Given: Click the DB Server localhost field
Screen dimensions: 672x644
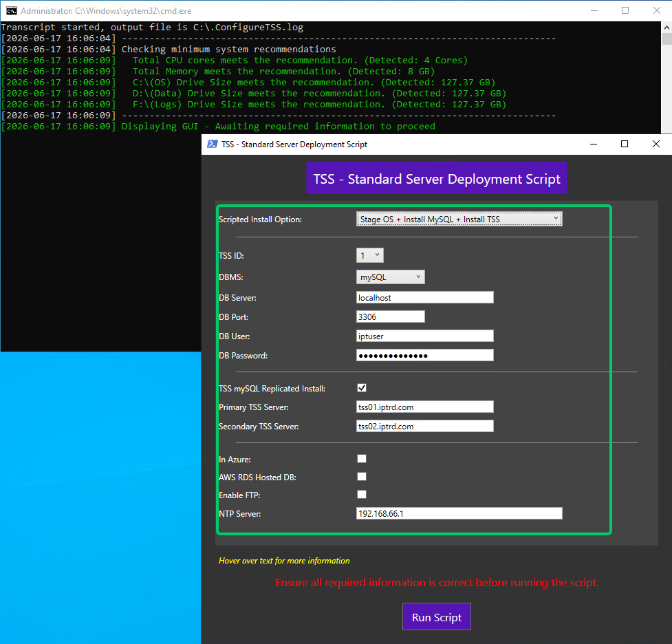Looking at the screenshot, I should click(424, 297).
